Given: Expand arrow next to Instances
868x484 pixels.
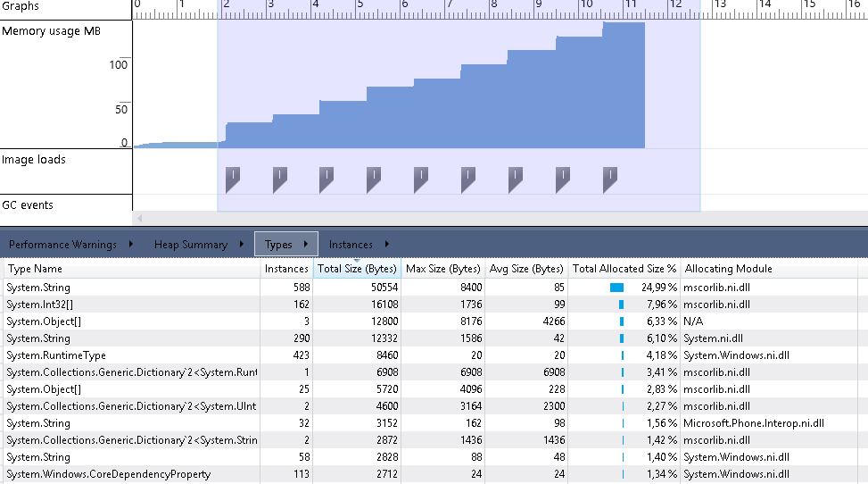Looking at the screenshot, I should tap(386, 244).
